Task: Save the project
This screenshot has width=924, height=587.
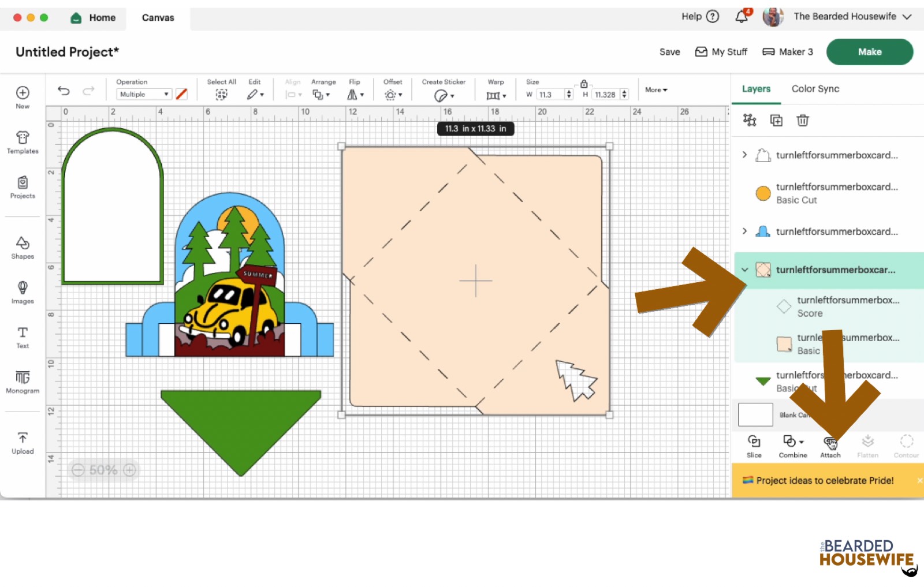Action: click(x=670, y=52)
